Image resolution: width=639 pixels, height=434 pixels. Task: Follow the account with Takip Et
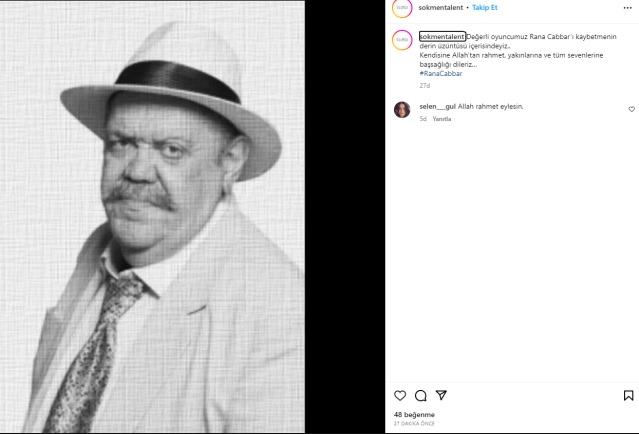pyautogui.click(x=485, y=8)
